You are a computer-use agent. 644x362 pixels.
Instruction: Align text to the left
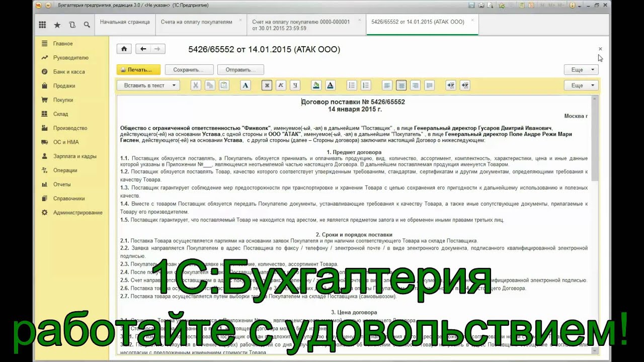pos(387,85)
